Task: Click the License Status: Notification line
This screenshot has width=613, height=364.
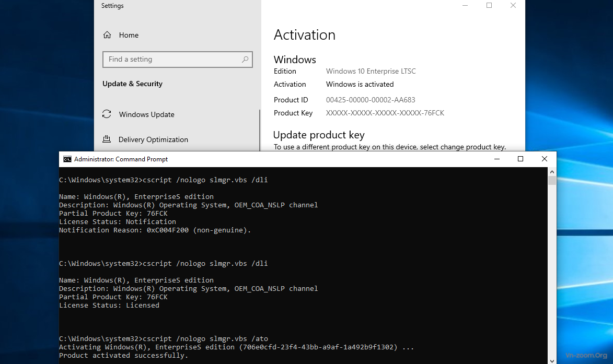Action: (117, 222)
